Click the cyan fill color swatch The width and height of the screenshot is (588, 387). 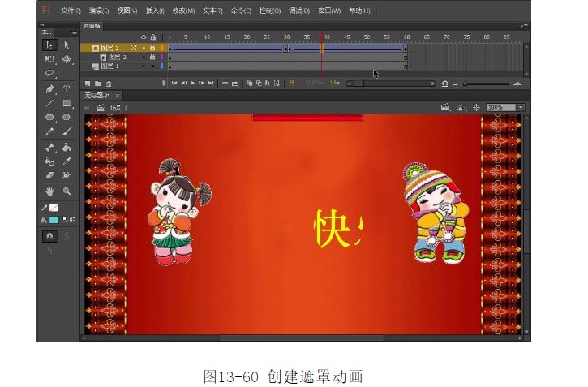tap(54, 219)
